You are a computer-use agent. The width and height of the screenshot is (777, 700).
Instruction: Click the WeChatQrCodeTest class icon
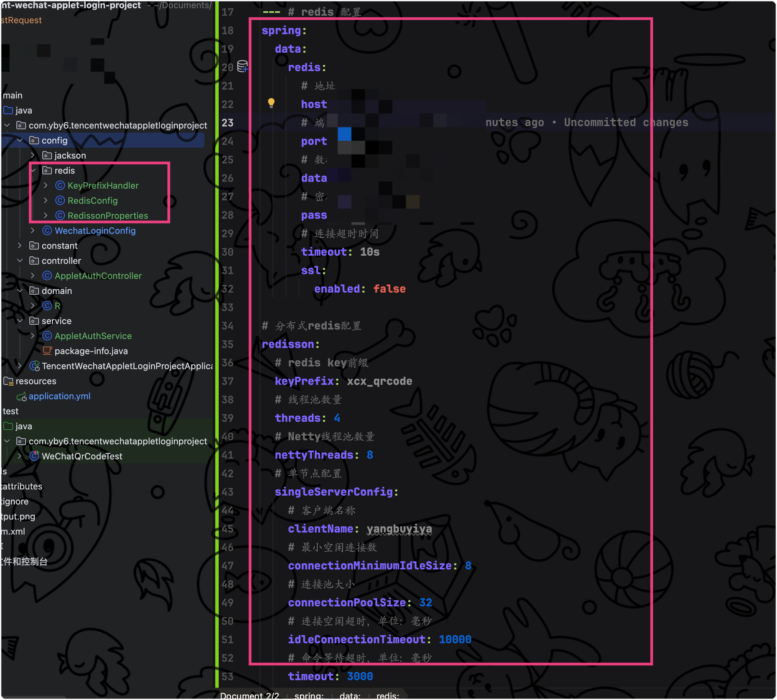(x=34, y=457)
